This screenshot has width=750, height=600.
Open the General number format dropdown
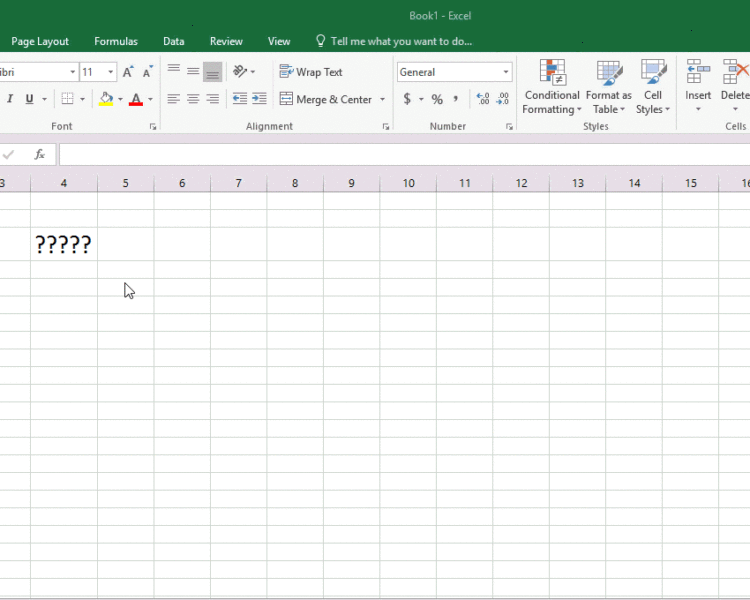[x=506, y=72]
